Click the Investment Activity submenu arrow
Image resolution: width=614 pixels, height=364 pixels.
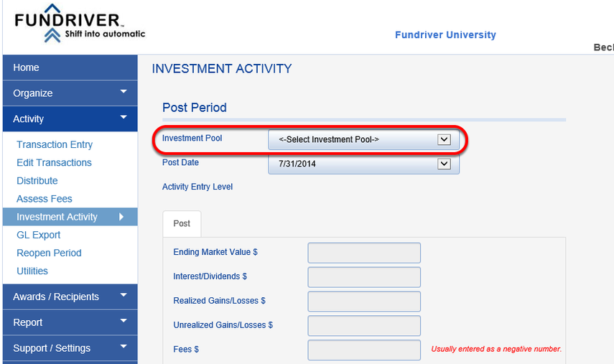tap(121, 216)
